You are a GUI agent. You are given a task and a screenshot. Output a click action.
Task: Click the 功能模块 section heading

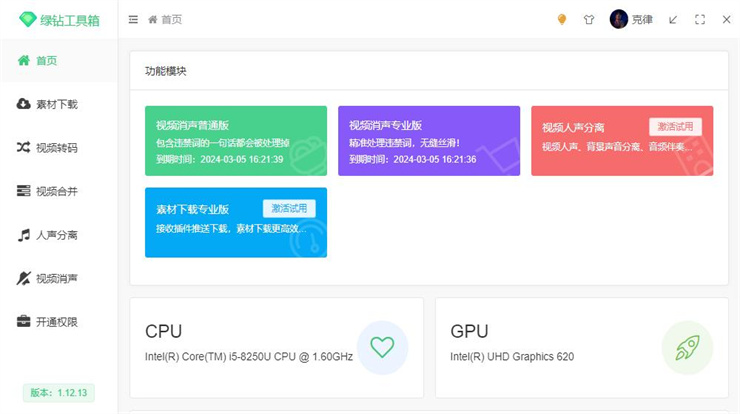click(x=166, y=71)
